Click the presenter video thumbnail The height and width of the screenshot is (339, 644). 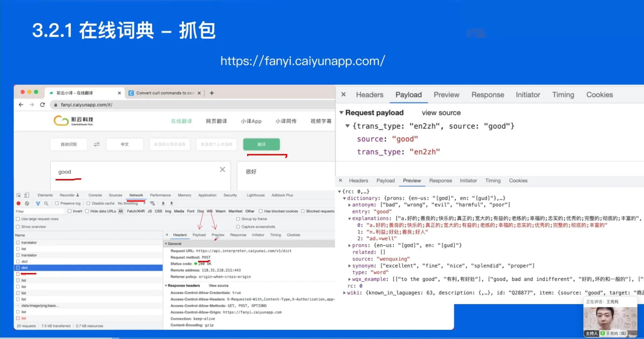pyautogui.click(x=610, y=322)
